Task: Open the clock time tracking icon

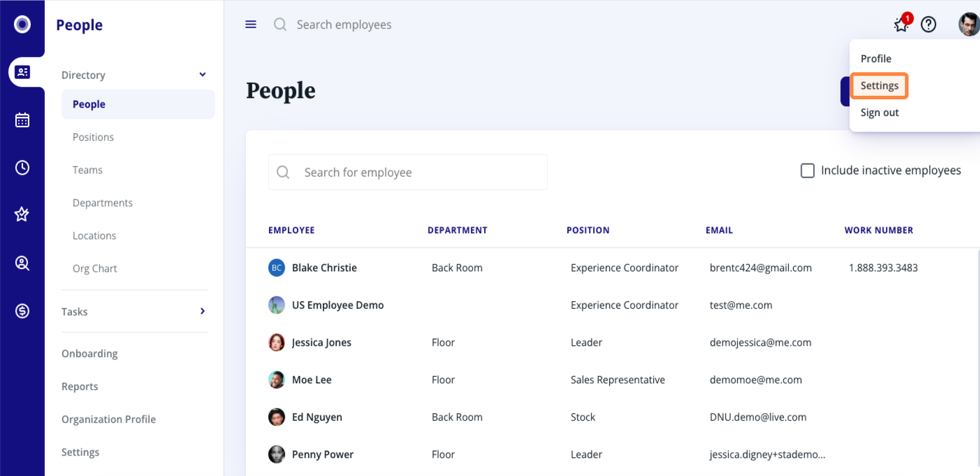Action: [x=22, y=168]
